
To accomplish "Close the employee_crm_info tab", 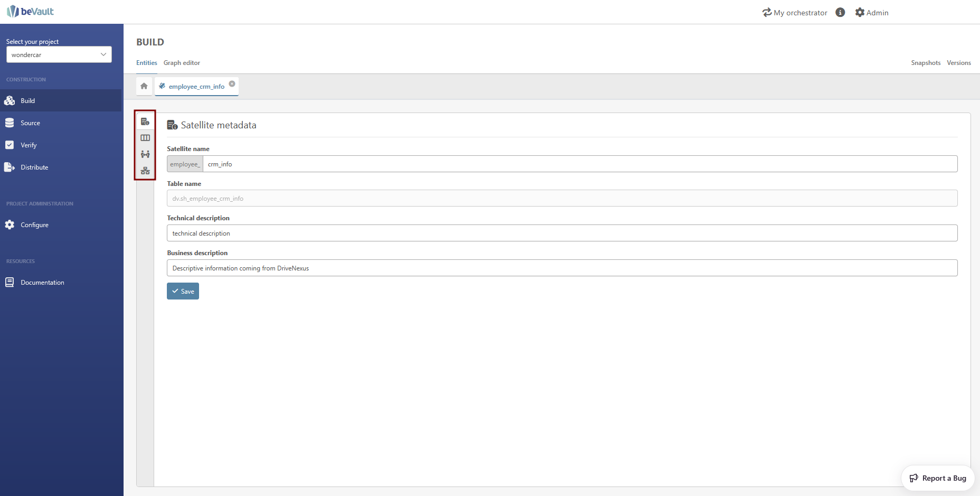I will [232, 84].
